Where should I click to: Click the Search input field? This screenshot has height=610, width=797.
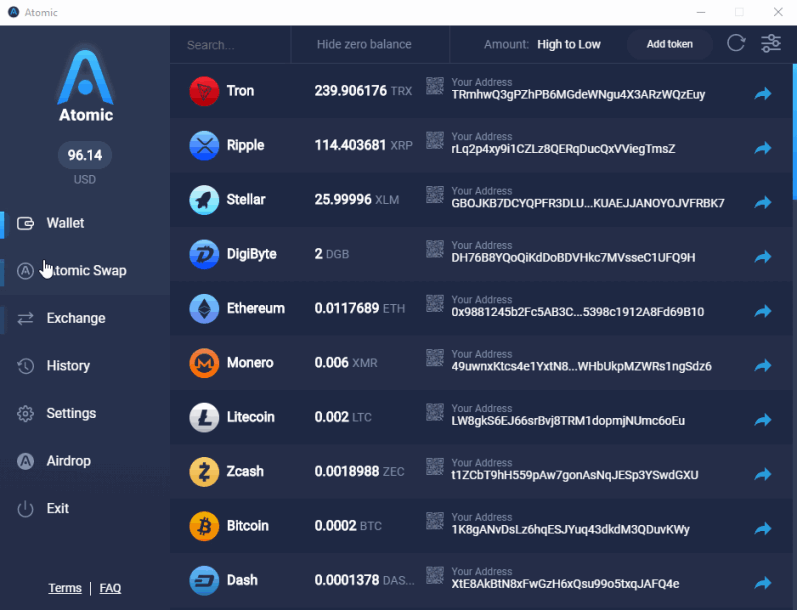[230, 45]
